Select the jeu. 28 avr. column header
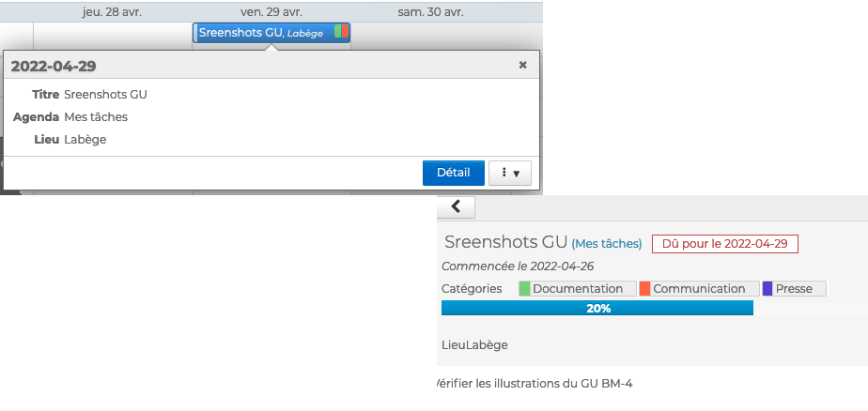 (x=113, y=12)
